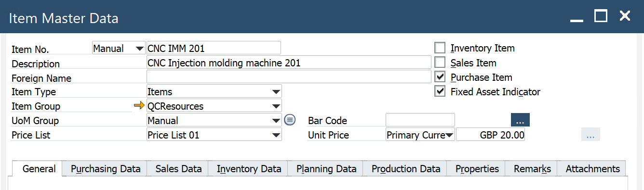This screenshot has height=190, width=644.
Task: Close the Item Master Data window
Action: (625, 16)
